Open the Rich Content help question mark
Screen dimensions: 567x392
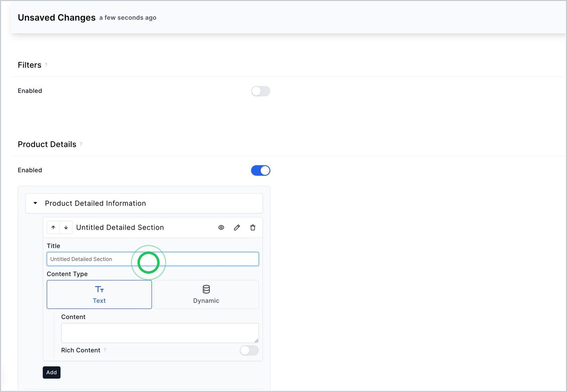(x=105, y=350)
